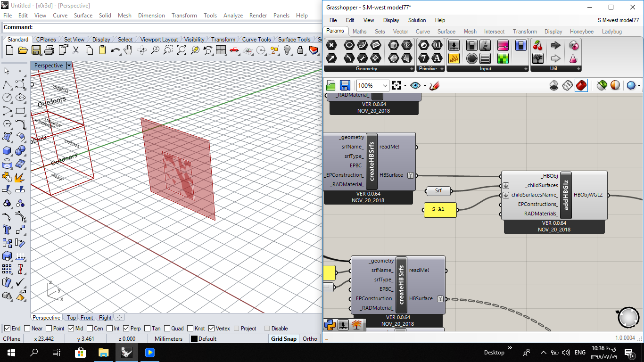Image resolution: width=644 pixels, height=362 pixels.
Task: Click the Pan hand tool in Rhino toolbar
Action: pyautogui.click(x=128, y=50)
